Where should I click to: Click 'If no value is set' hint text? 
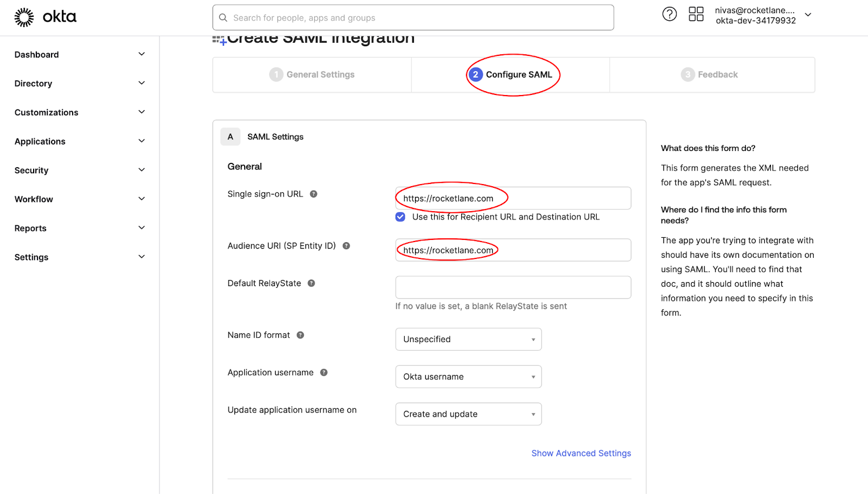point(481,306)
